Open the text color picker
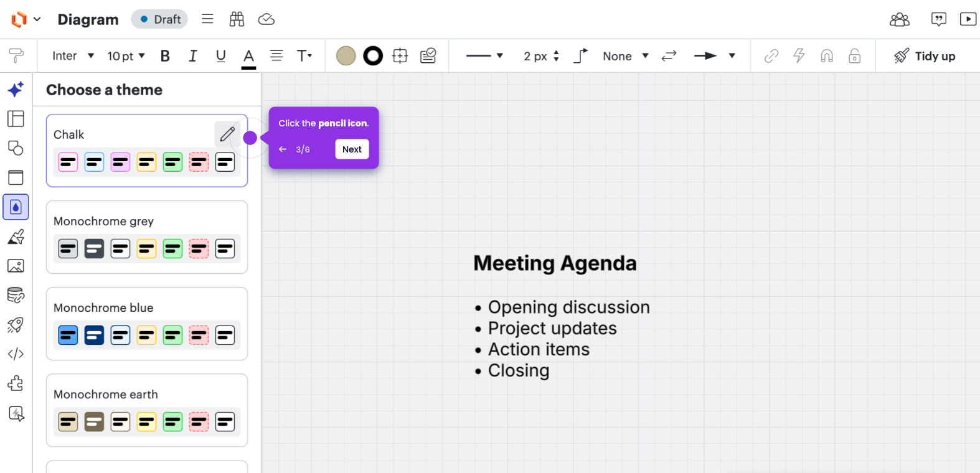 coord(248,57)
